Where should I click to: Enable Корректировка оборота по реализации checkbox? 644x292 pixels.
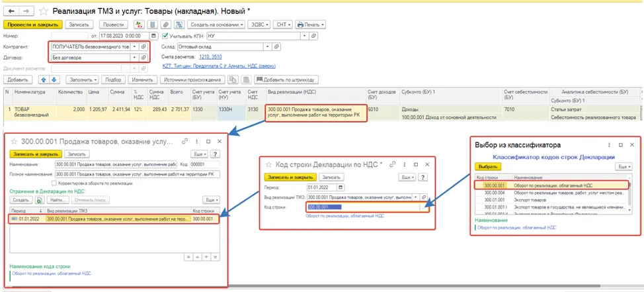point(54,183)
